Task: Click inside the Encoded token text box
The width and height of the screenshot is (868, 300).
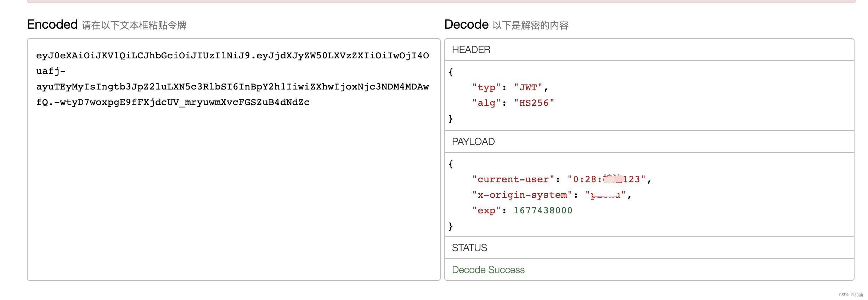Action: (234, 159)
